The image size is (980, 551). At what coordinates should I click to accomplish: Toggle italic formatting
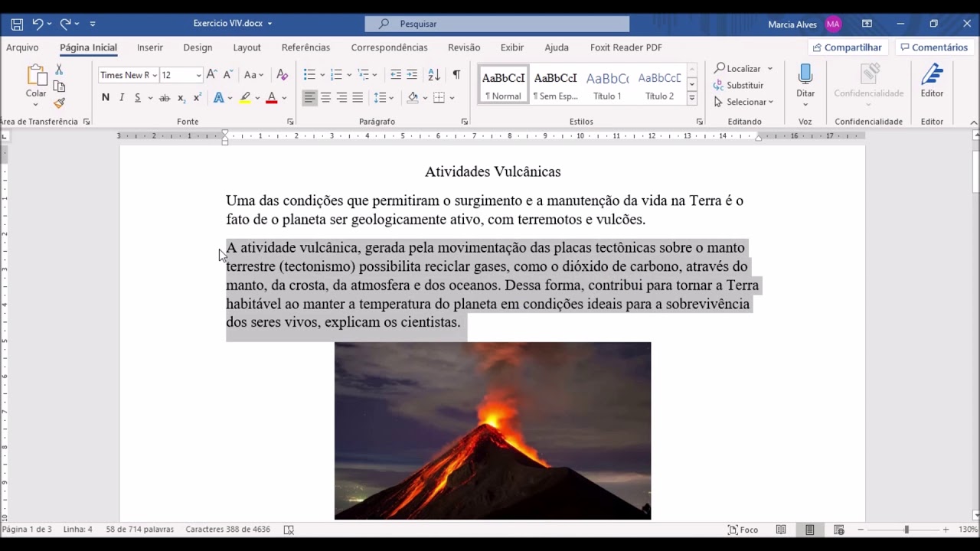click(122, 98)
